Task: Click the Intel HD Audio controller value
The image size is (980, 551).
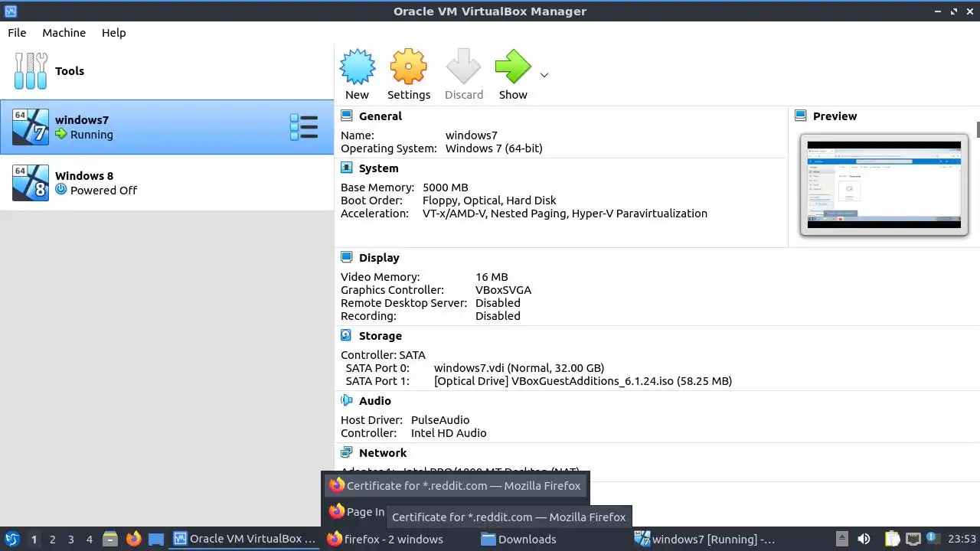Action: (449, 433)
